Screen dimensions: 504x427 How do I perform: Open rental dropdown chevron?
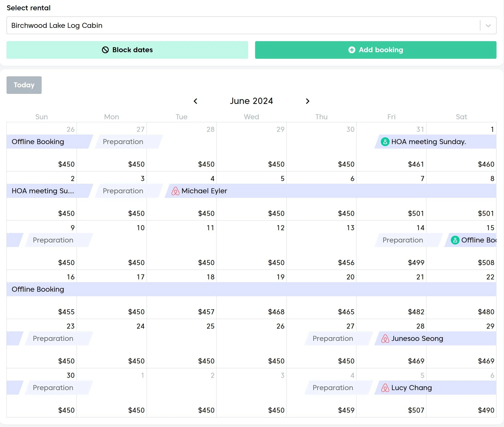[488, 26]
